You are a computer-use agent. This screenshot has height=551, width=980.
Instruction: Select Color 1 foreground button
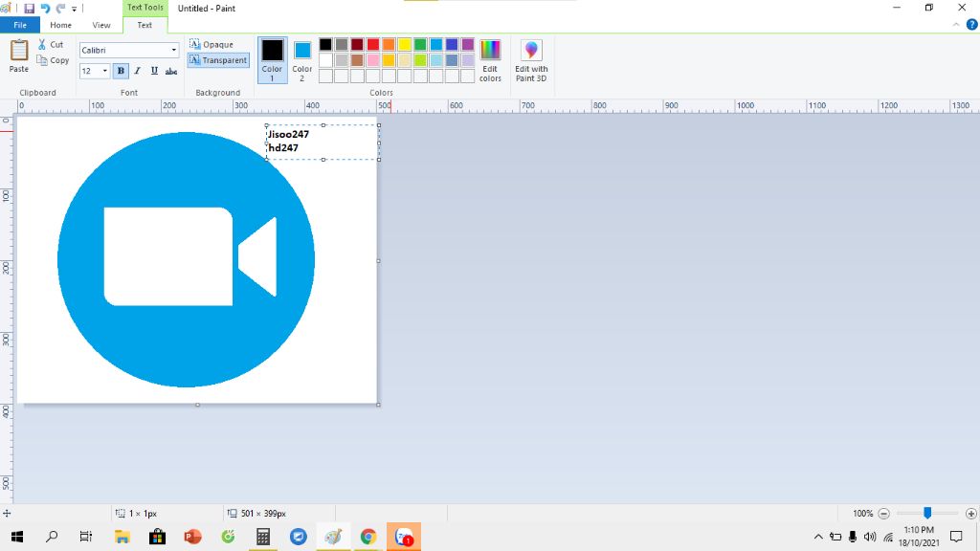[x=272, y=60]
